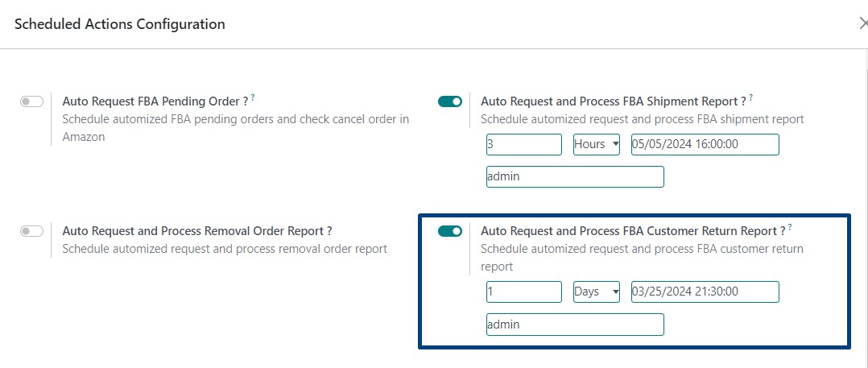The height and width of the screenshot is (368, 868).
Task: Click the interval number field showing 3
Action: coord(523,144)
